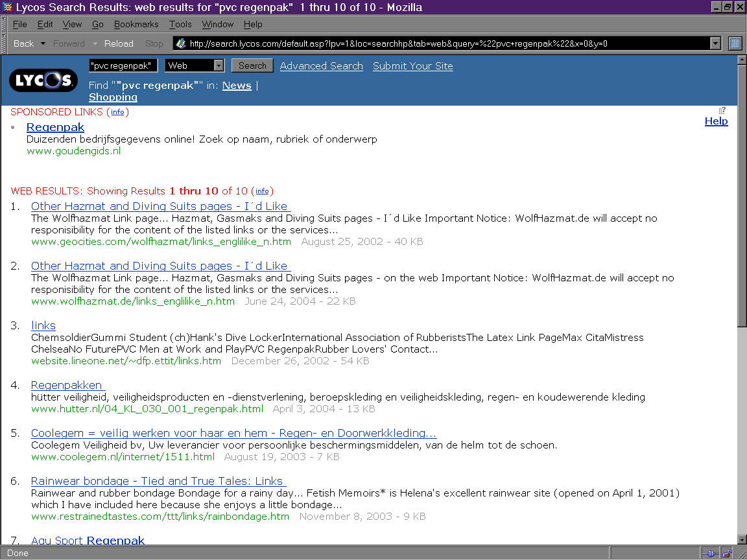Open the Help menu in the menu bar
Screen dimensions: 747x560
click(253, 24)
